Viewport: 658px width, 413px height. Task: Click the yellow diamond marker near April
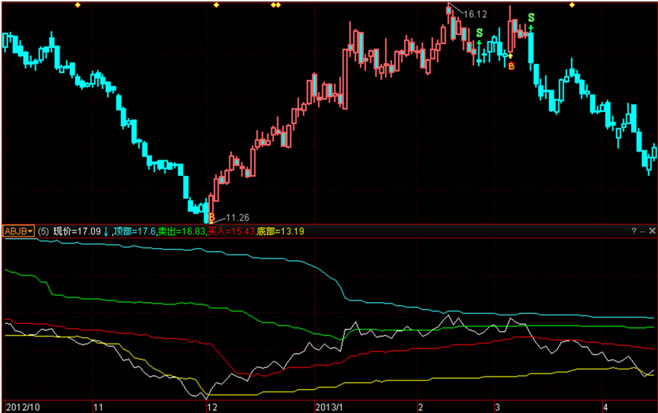(x=572, y=5)
